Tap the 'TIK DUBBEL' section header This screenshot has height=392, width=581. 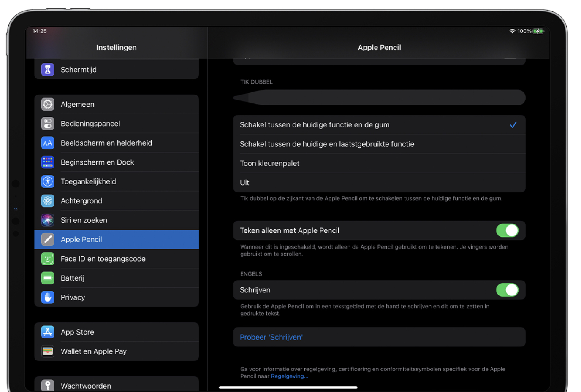[256, 82]
